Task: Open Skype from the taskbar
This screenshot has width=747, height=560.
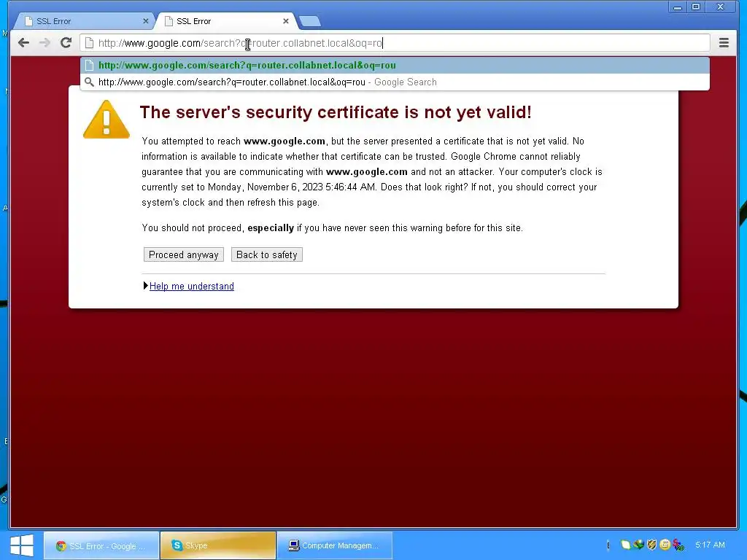Action: (x=218, y=545)
